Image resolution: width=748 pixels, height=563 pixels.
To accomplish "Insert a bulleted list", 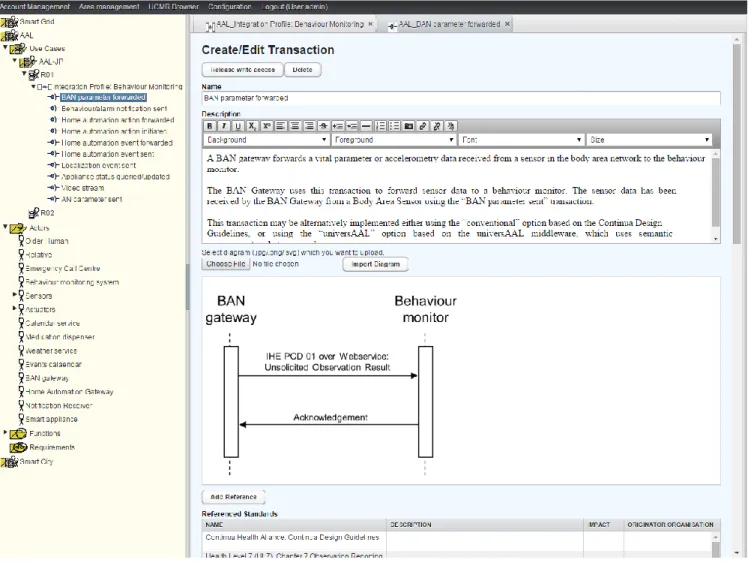I will (395, 126).
